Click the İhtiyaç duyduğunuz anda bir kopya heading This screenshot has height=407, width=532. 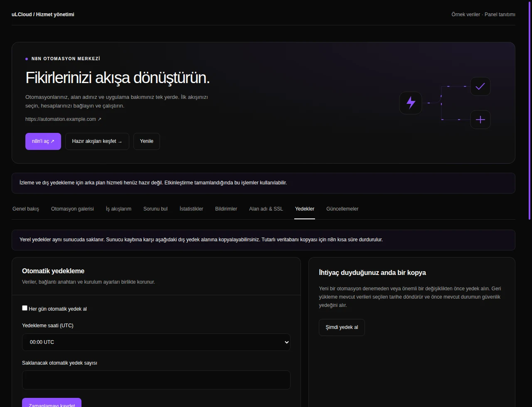(372, 273)
